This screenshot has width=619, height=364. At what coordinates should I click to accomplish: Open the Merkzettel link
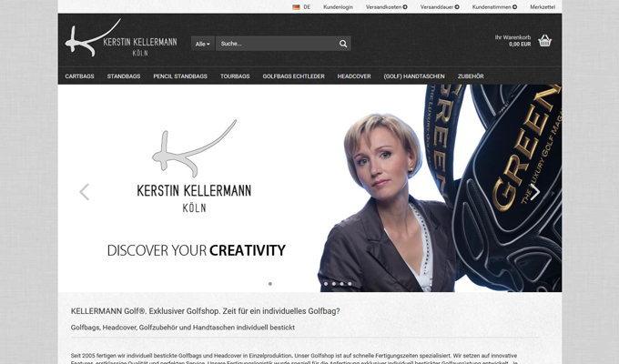coord(543,7)
